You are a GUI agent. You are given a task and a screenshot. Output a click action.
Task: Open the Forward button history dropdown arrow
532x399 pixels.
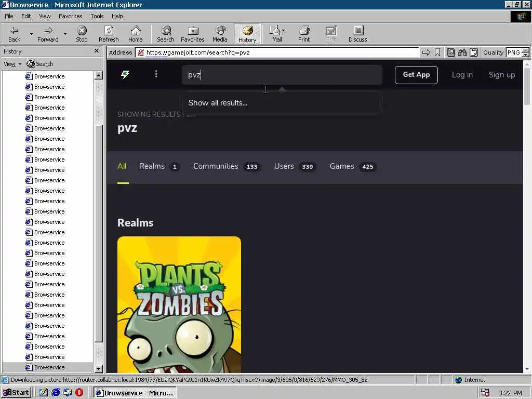click(65, 34)
